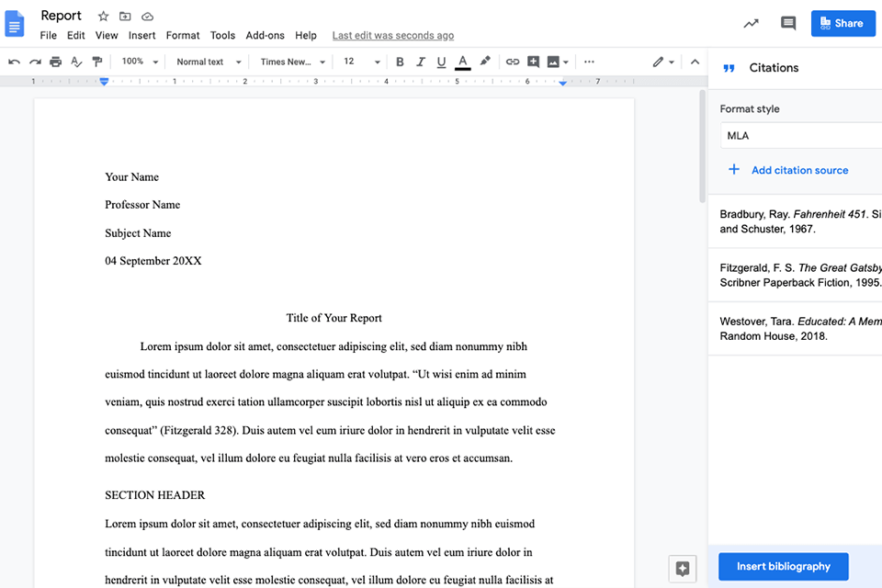Expand the Insert image dropdown arrow
Viewport: 882px width, 588px height.
(566, 62)
